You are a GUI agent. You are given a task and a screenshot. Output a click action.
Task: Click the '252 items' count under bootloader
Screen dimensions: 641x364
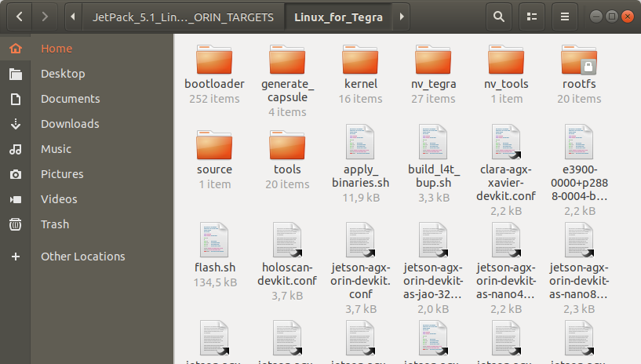point(214,99)
